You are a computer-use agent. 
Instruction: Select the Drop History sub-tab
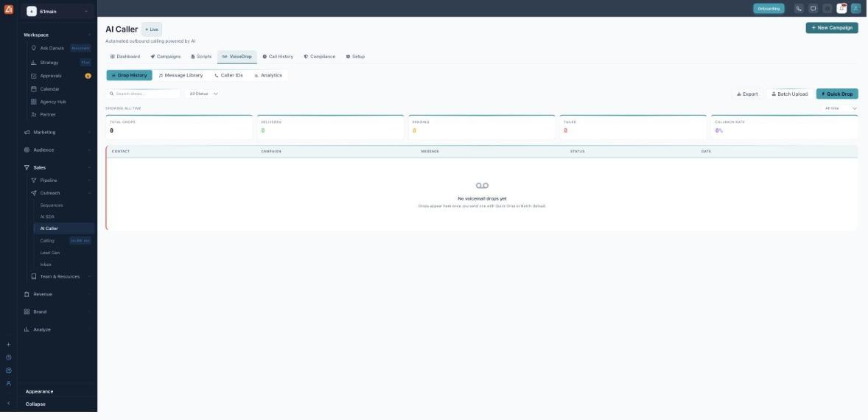click(x=130, y=75)
